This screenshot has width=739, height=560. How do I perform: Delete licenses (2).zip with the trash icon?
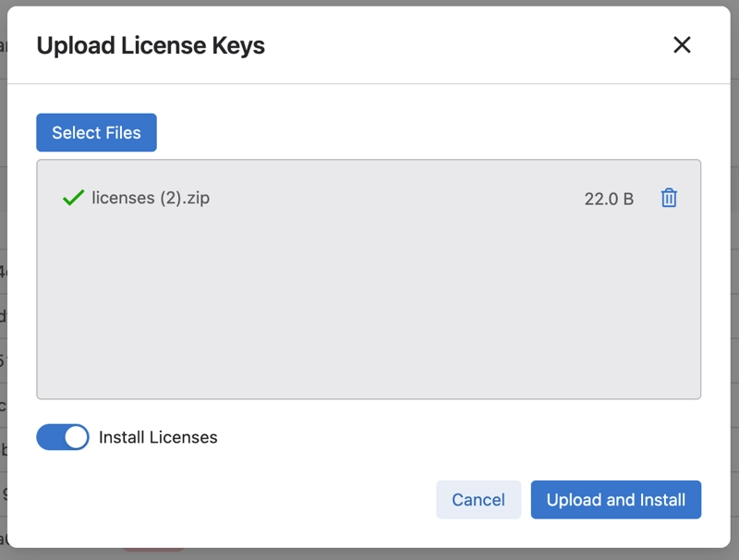point(669,198)
